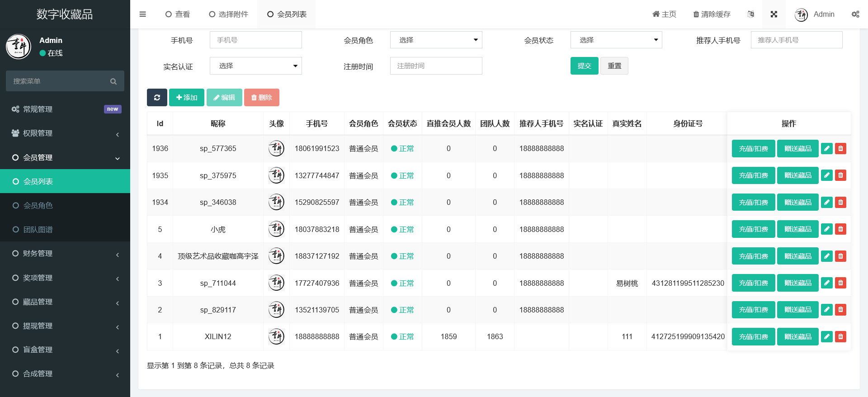The height and width of the screenshot is (397, 868).
Task: Click the language switch icon in header
Action: coord(750,14)
